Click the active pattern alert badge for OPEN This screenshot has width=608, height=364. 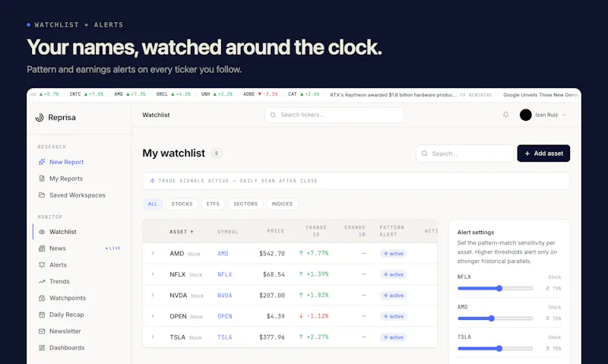coord(394,316)
